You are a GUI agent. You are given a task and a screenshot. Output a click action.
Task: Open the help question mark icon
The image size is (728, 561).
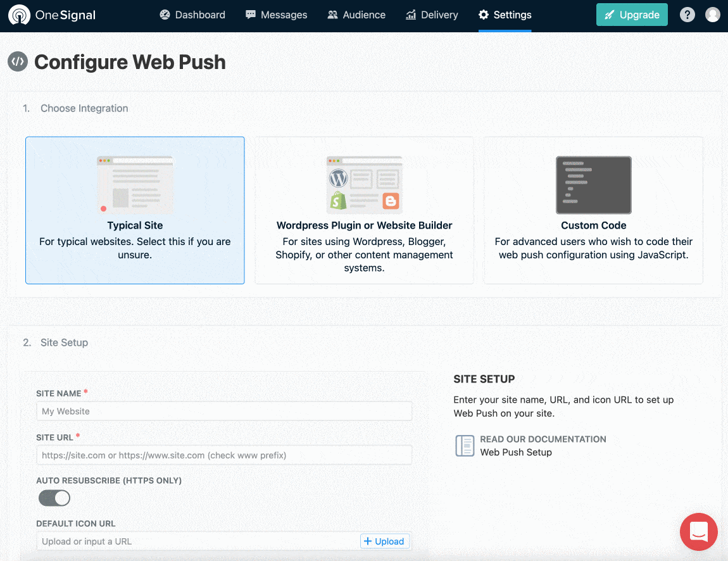687,15
